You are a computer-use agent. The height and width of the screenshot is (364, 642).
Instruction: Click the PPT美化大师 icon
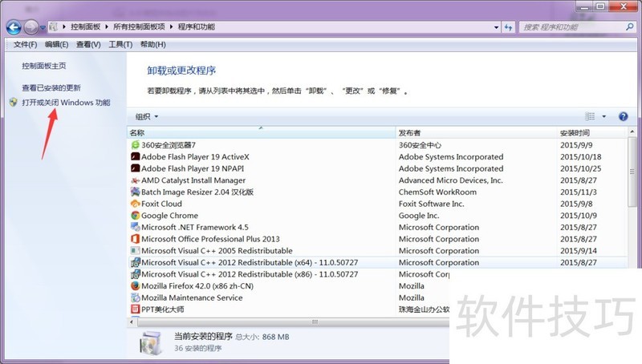[135, 309]
